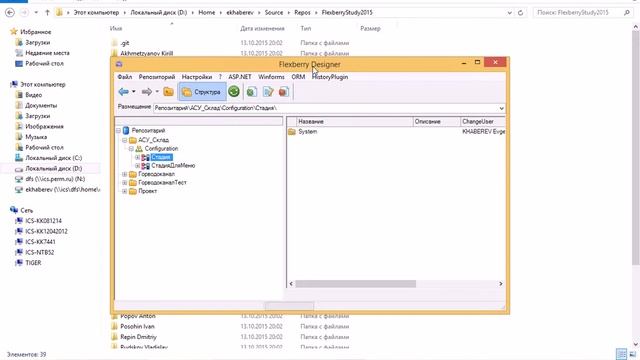This screenshot has height=360, width=640.
Task: Click the list scrollbar right arrow
Action: click(x=501, y=284)
